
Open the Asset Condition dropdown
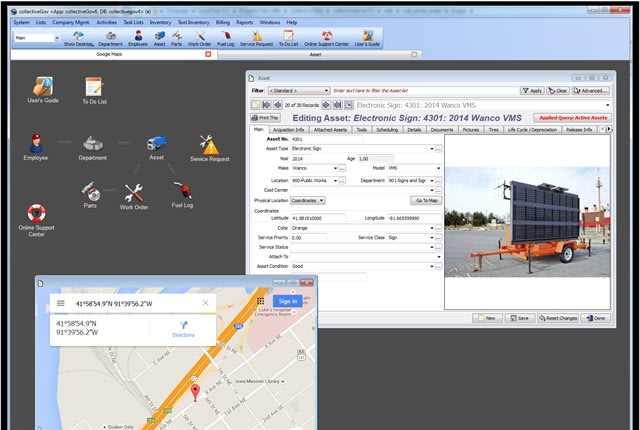[x=436, y=267]
